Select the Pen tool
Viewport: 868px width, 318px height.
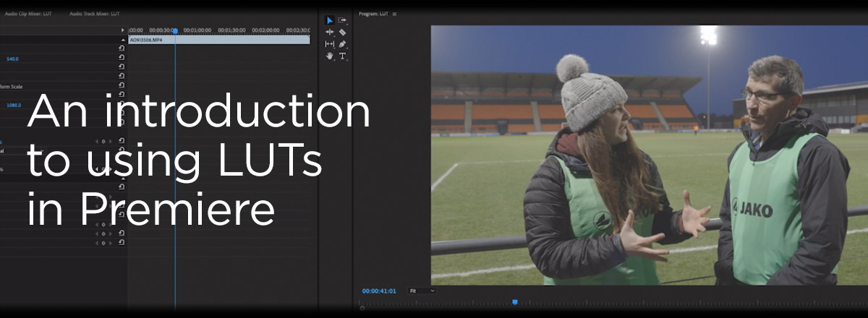342,44
